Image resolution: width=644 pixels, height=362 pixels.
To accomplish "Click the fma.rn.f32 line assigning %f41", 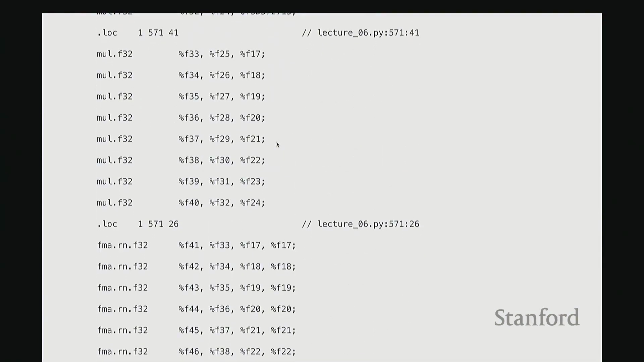I will click(x=196, y=246).
